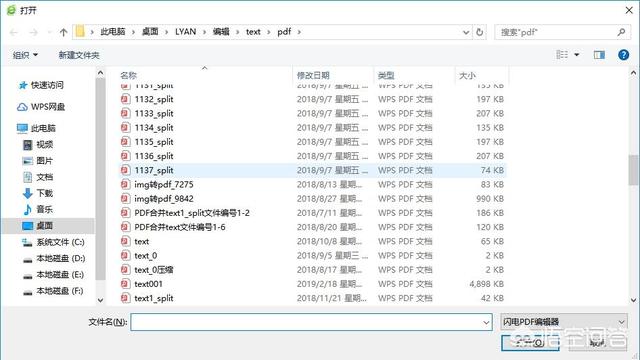Select file 1137_split
The height and width of the screenshot is (360, 640).
tap(154, 170)
